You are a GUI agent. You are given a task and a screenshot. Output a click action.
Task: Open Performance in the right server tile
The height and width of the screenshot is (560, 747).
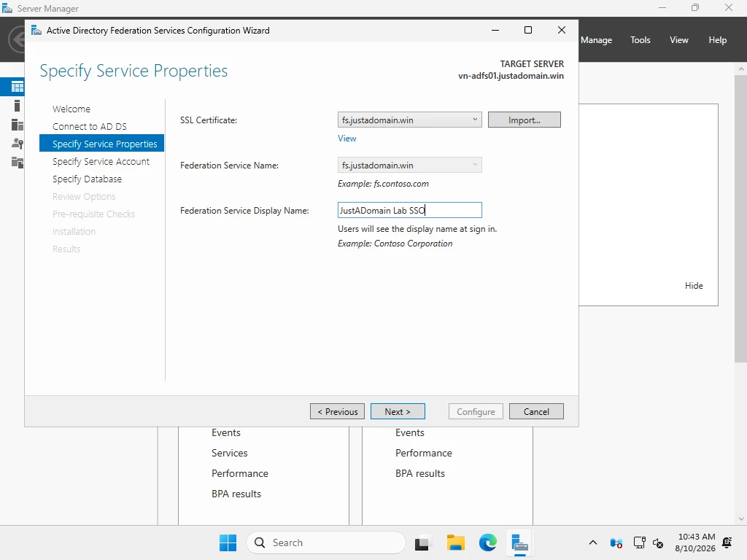[424, 454]
